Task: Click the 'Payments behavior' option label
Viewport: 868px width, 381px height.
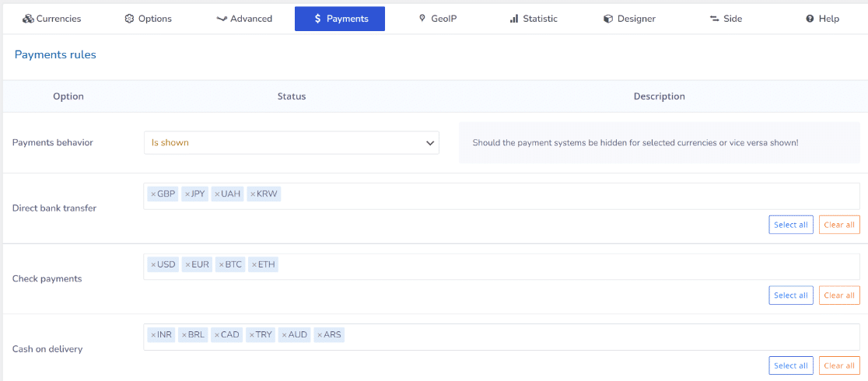Action: (x=53, y=142)
